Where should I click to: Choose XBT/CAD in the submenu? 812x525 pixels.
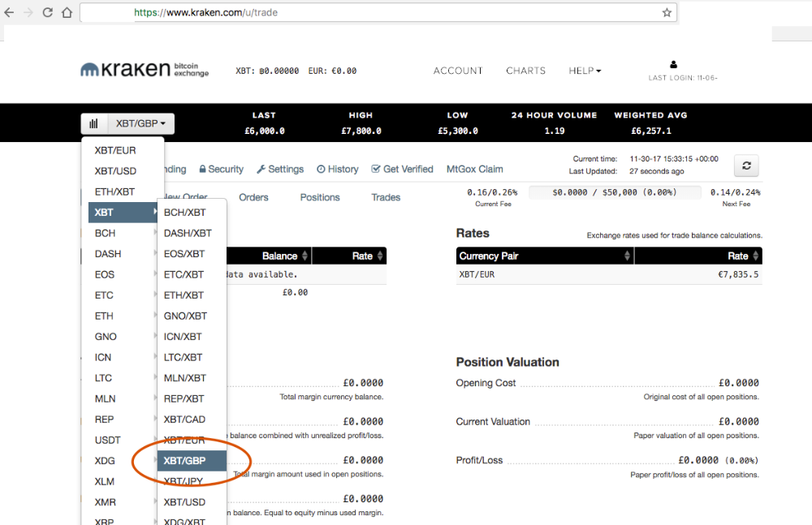coord(192,420)
